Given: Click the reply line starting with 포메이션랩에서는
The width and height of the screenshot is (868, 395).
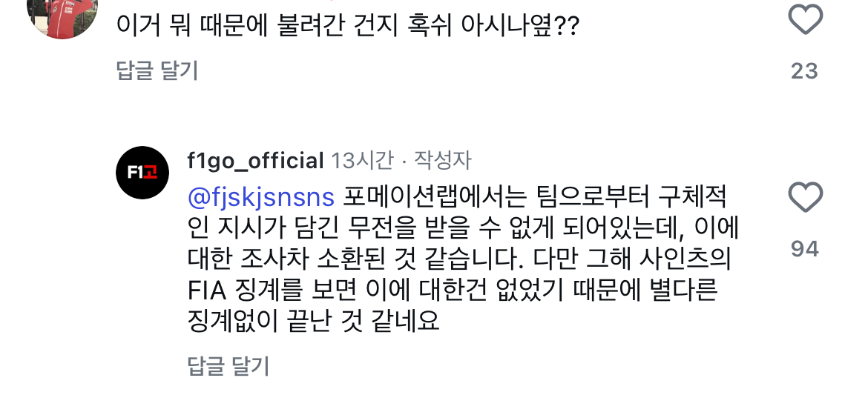Looking at the screenshot, I should click(x=534, y=199).
